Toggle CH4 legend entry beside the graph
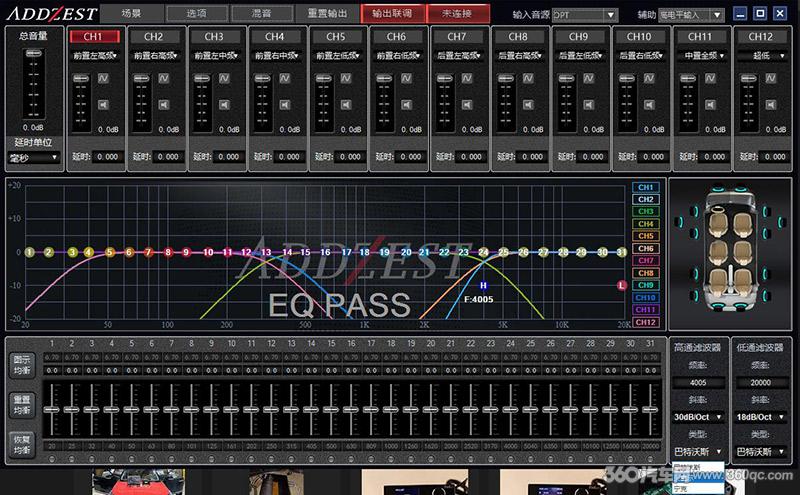The width and height of the screenshot is (800, 495). (645, 224)
